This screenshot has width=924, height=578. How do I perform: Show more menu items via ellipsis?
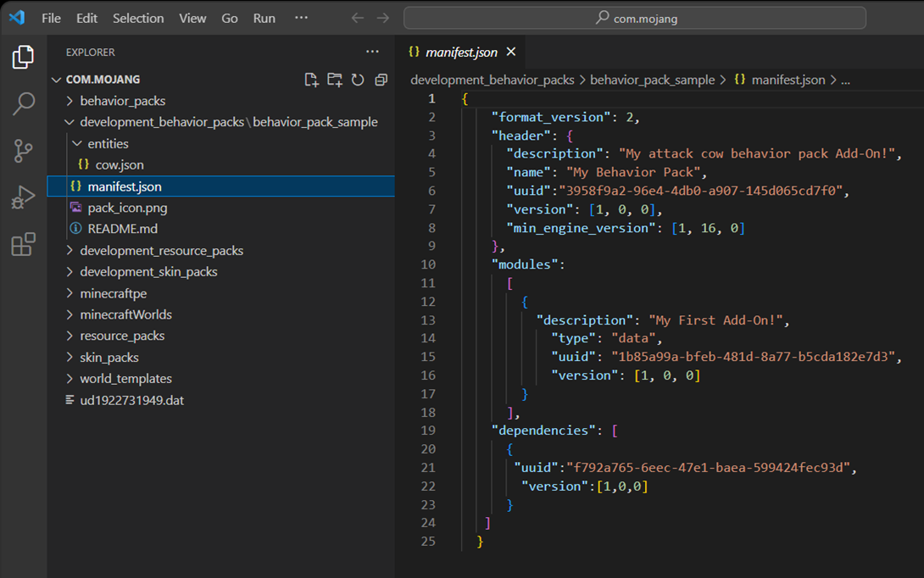coord(301,18)
